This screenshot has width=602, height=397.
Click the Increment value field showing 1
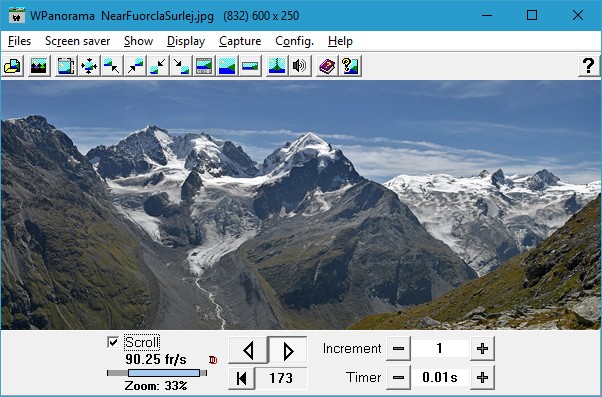440,349
